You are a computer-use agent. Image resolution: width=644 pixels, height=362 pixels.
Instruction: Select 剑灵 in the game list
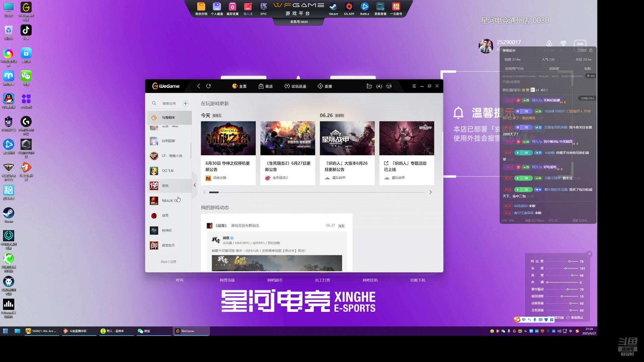point(169,216)
